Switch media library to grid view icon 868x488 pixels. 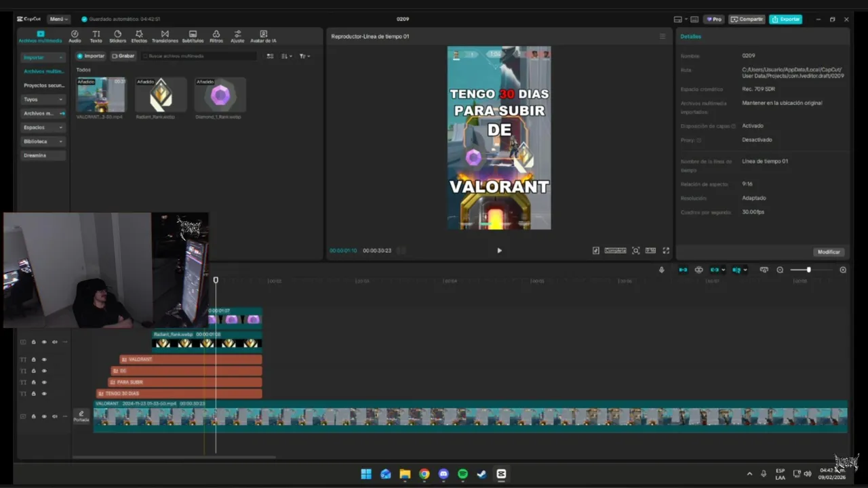click(x=271, y=56)
